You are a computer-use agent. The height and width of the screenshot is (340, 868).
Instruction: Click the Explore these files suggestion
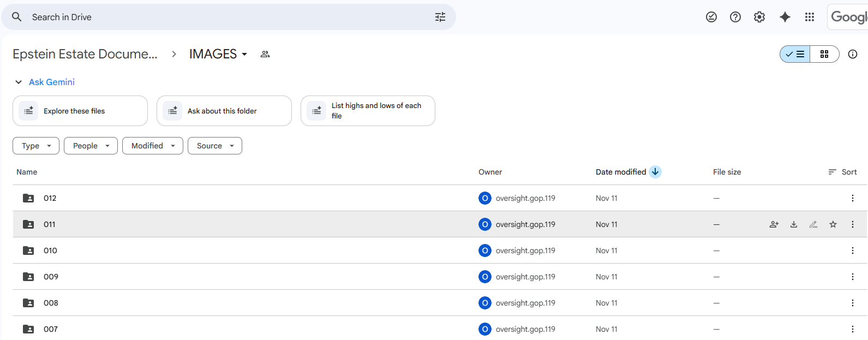pyautogui.click(x=80, y=111)
